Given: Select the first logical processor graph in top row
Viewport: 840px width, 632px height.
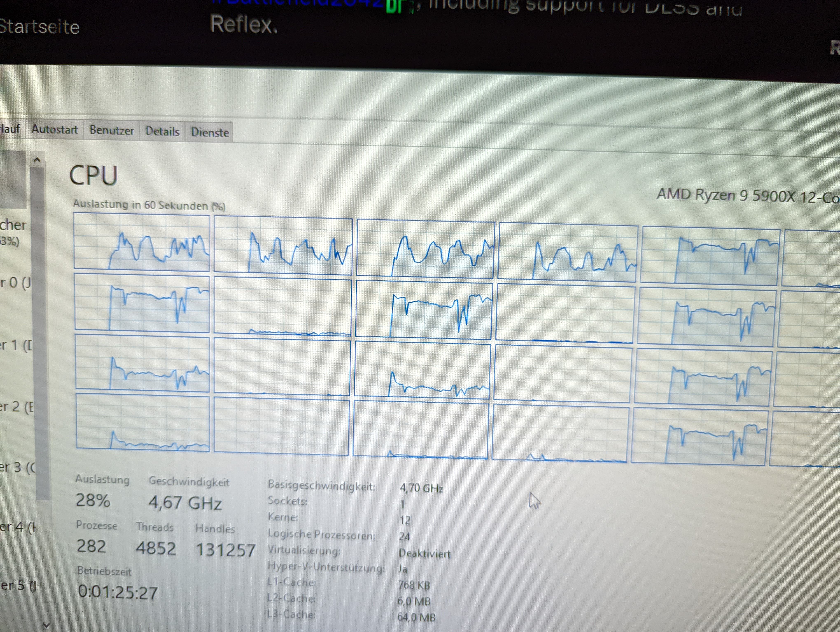Looking at the screenshot, I should pos(142,242).
